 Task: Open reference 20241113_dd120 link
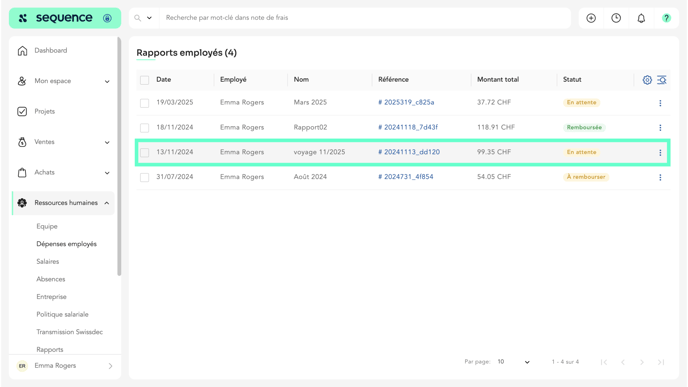409,152
